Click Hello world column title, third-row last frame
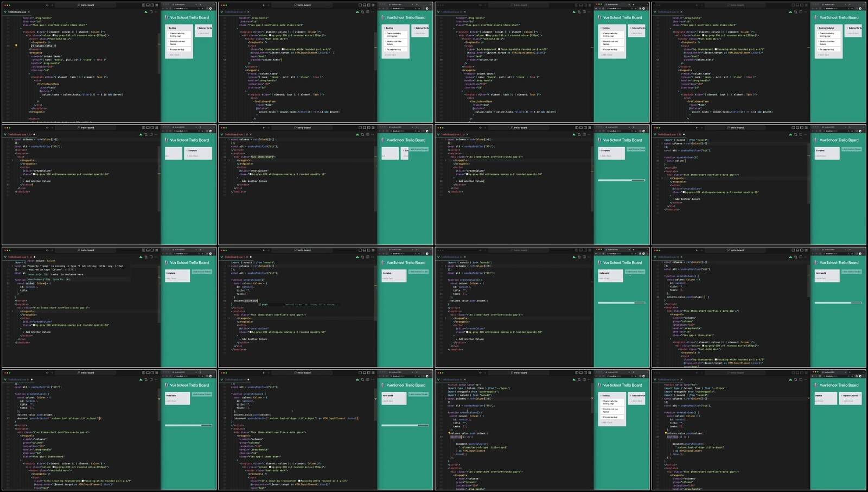This screenshot has height=492, width=868. pos(821,273)
